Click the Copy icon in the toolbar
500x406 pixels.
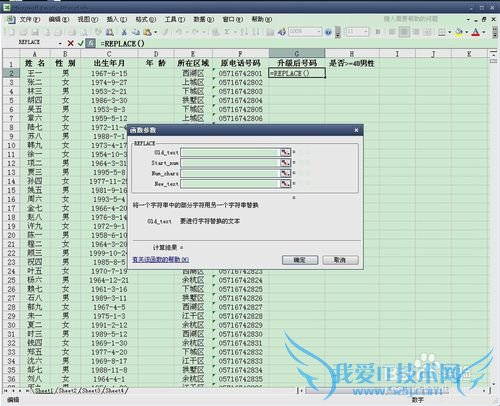click(x=135, y=32)
